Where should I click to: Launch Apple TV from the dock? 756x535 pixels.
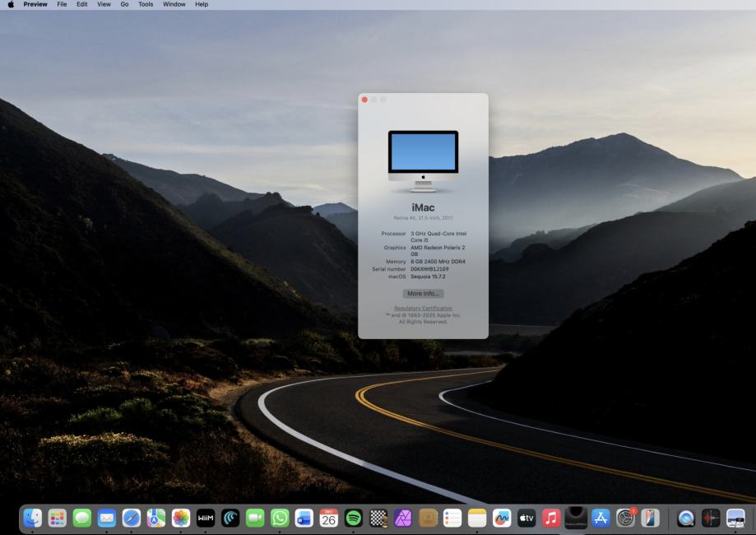coord(526,518)
